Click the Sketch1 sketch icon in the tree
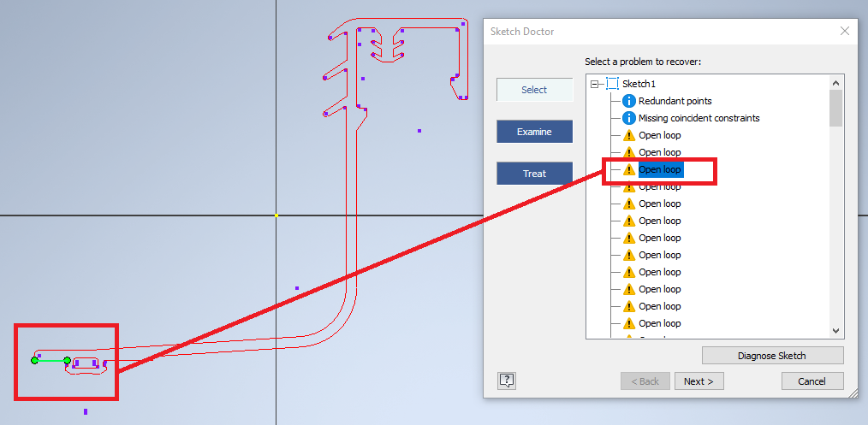 [612, 84]
